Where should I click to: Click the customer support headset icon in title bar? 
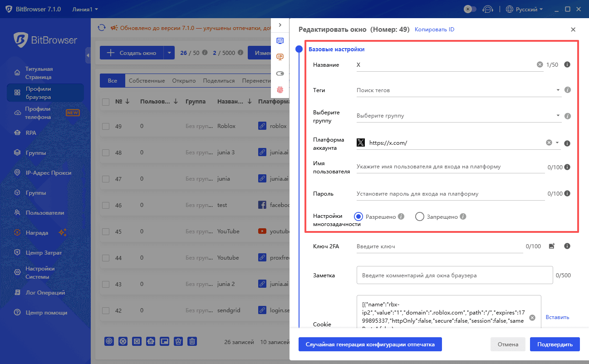pos(488,9)
